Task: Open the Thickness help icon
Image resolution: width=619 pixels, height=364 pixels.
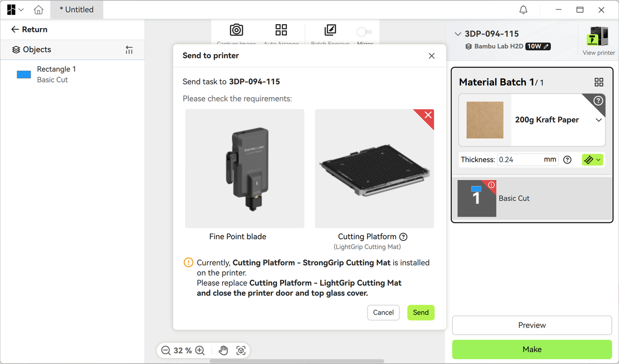Action: [x=568, y=160]
